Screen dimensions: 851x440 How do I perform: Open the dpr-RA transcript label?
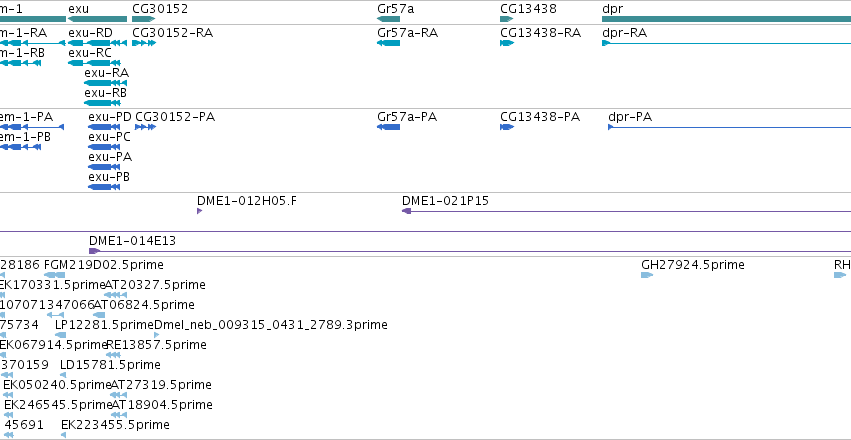pos(625,33)
